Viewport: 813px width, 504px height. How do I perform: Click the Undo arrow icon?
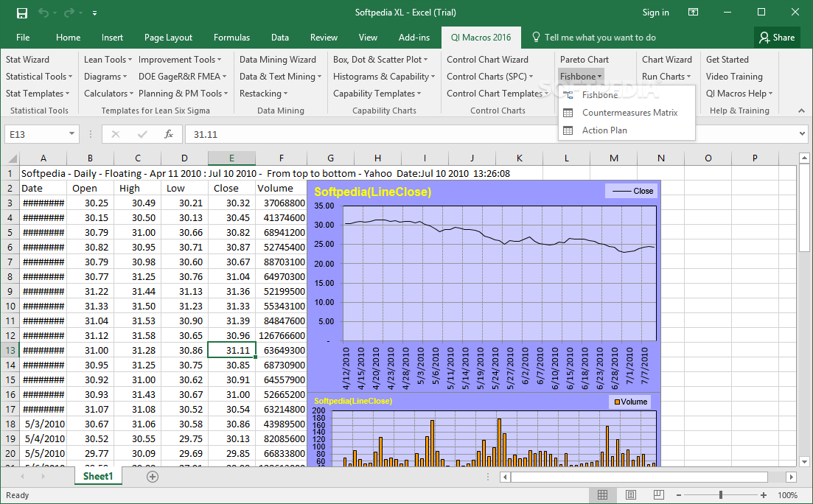point(43,13)
